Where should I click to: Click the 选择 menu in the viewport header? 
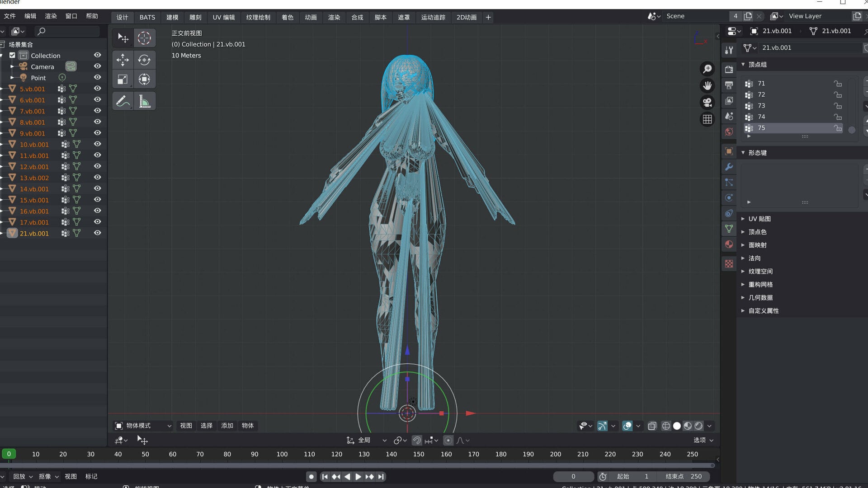(206, 426)
